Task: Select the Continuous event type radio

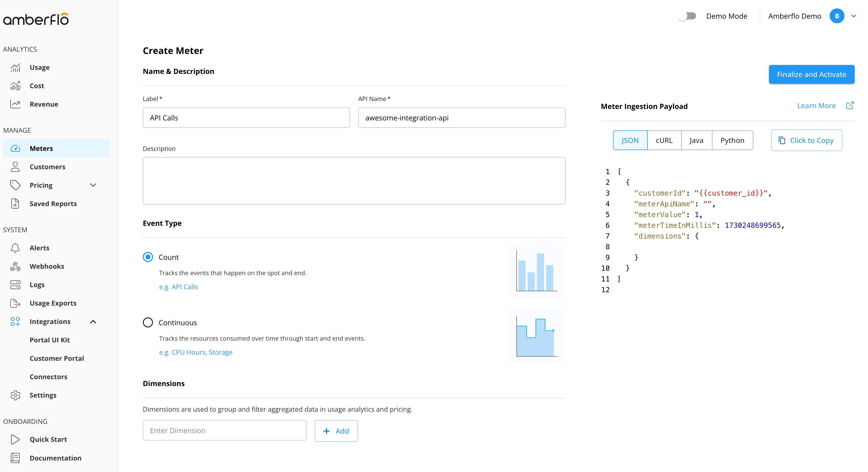Action: [148, 322]
